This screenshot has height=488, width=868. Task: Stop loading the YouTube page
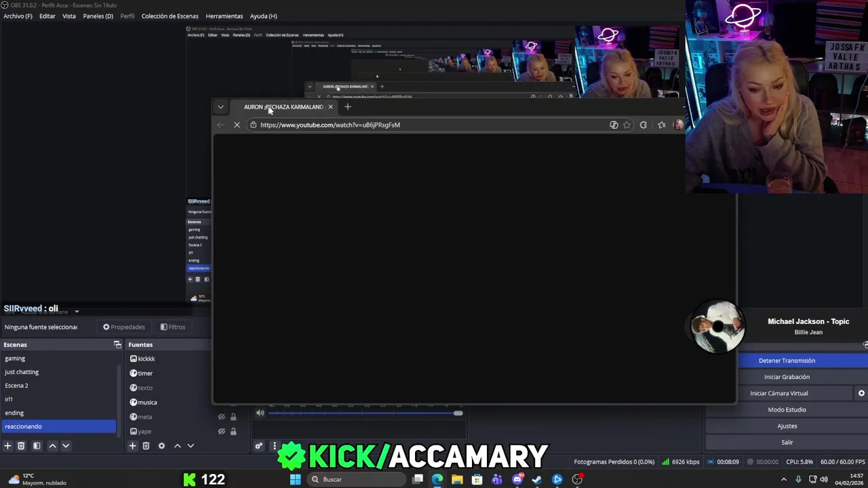[237, 125]
